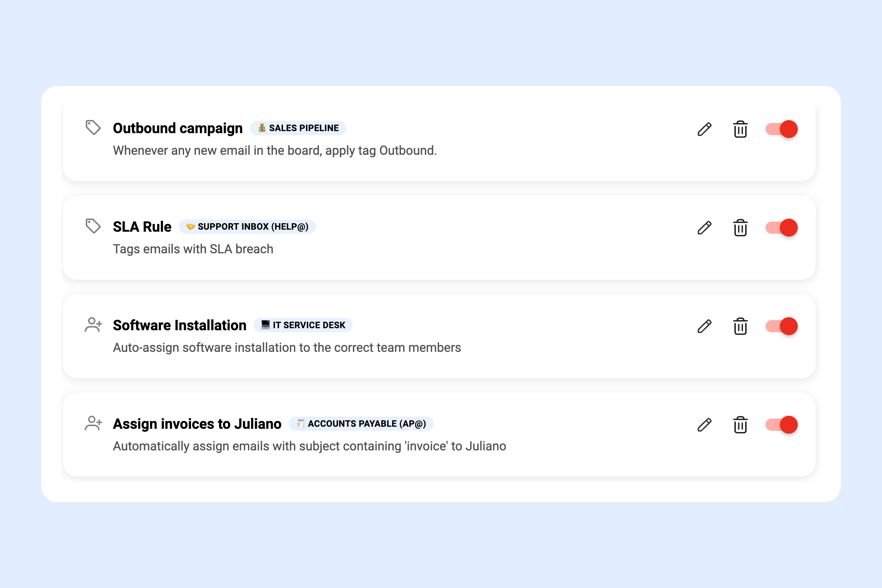
Task: Click 'Auto-assign software installation' description
Action: click(287, 347)
